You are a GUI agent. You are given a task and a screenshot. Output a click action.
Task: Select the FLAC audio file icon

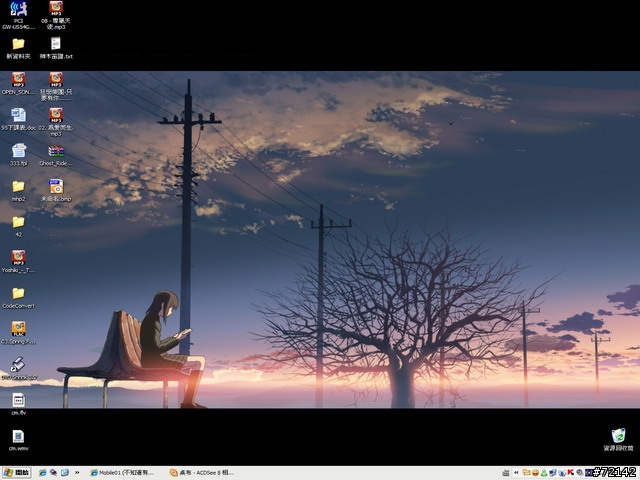point(18,329)
